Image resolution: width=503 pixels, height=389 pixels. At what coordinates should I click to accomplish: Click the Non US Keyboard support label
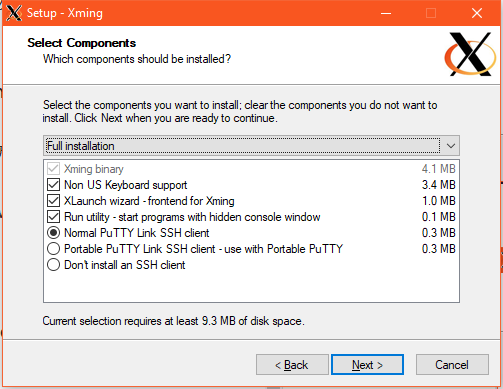point(125,185)
